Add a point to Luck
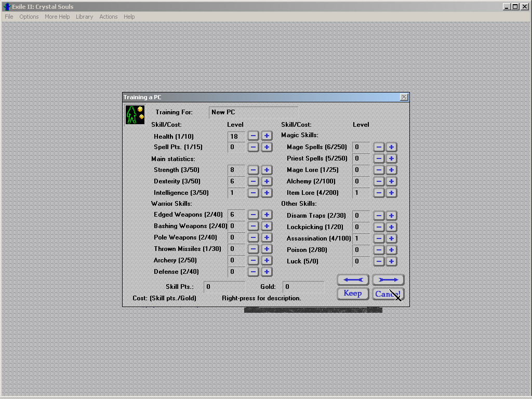This screenshot has height=399, width=532. 391,261
